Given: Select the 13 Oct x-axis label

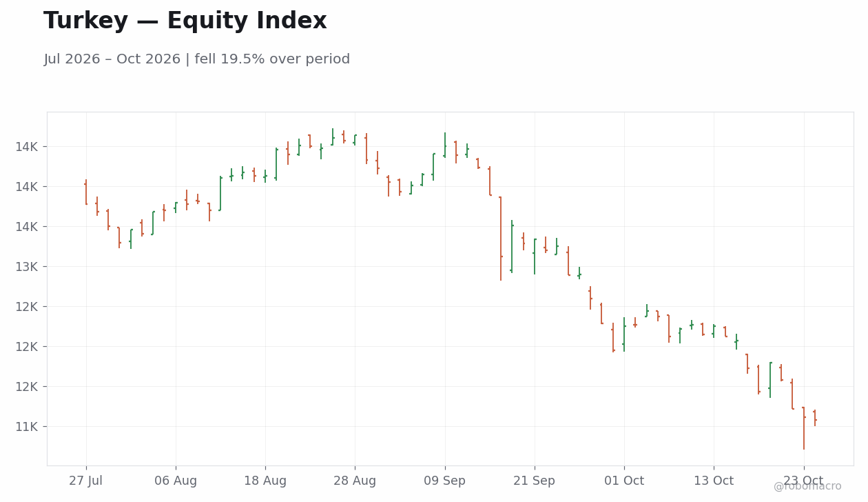Looking at the screenshot, I should click(x=714, y=481).
